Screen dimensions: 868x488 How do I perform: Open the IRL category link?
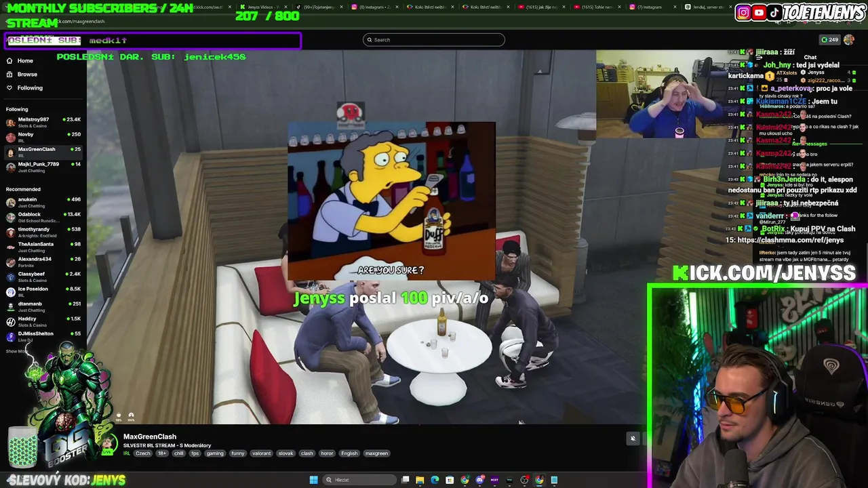tap(127, 453)
